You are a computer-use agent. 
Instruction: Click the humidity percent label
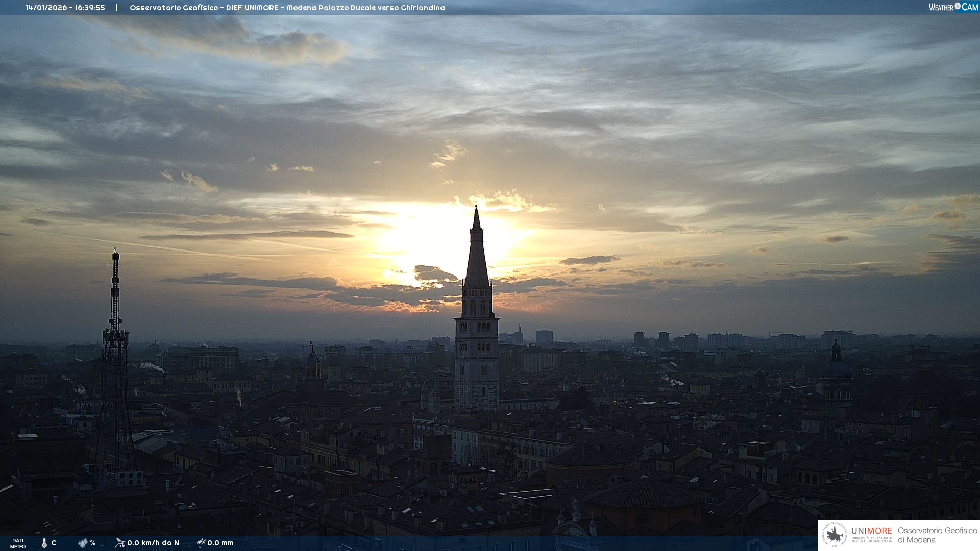[92, 543]
